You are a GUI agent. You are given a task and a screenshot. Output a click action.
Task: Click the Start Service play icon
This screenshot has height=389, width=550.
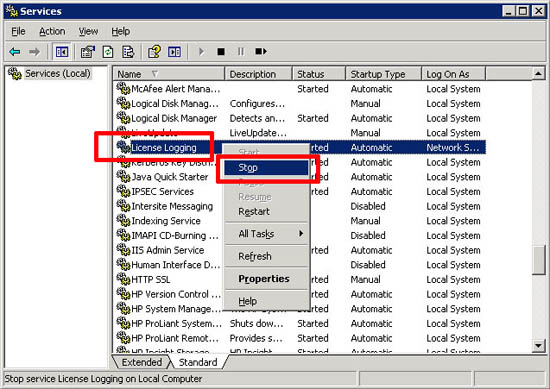coord(201,52)
